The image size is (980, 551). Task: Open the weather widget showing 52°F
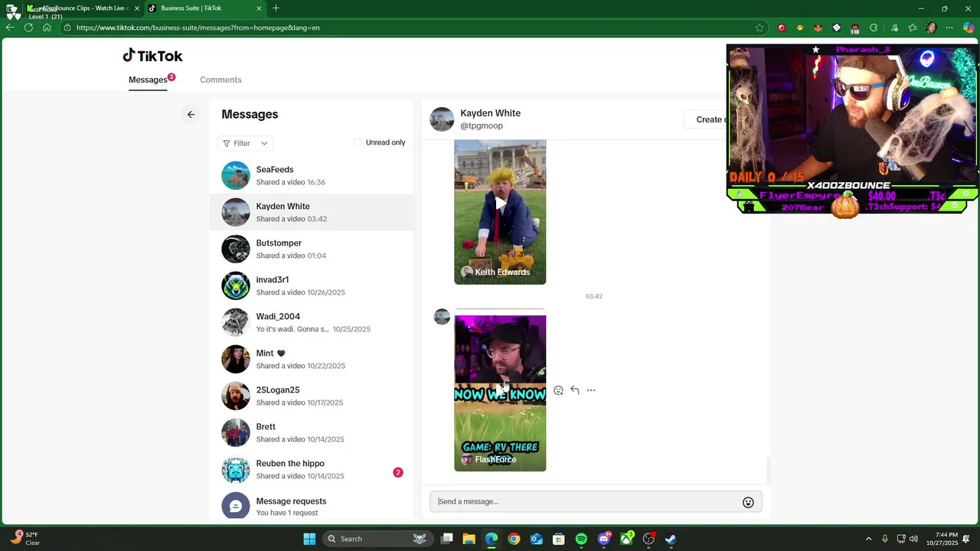(24, 539)
